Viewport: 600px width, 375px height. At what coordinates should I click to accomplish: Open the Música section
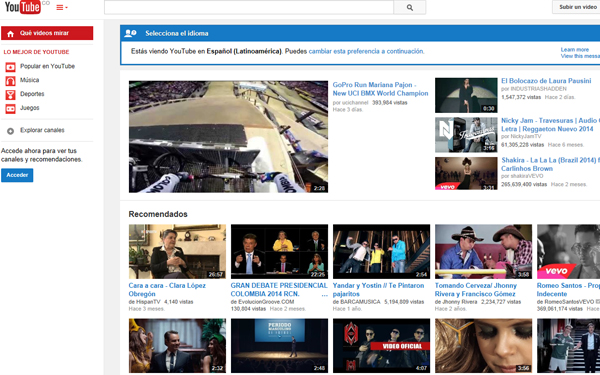(29, 80)
